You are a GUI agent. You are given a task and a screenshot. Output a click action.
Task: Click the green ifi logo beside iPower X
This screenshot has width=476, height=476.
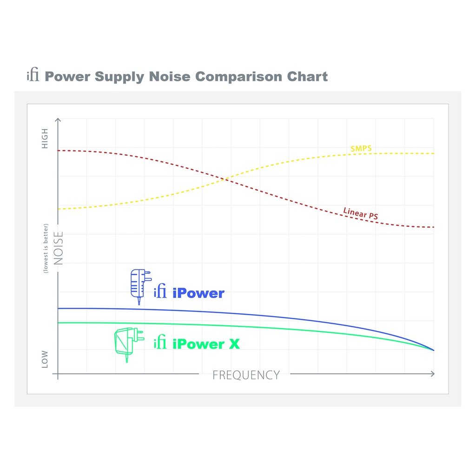click(160, 344)
